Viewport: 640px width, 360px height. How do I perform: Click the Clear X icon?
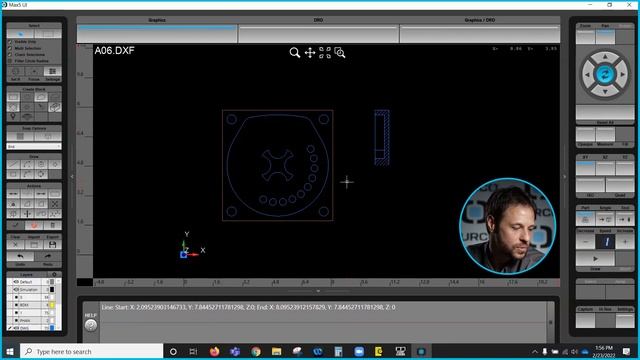point(16,244)
